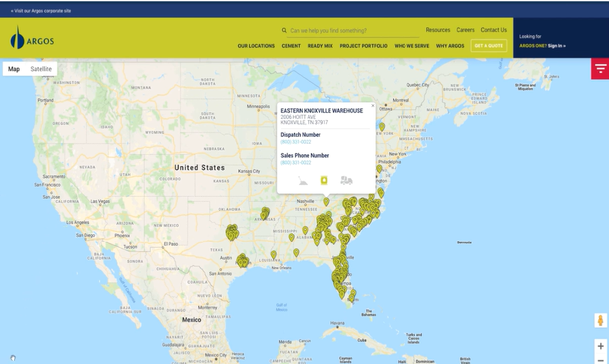Click the Argos logo
609x364 pixels.
pyautogui.click(x=32, y=38)
